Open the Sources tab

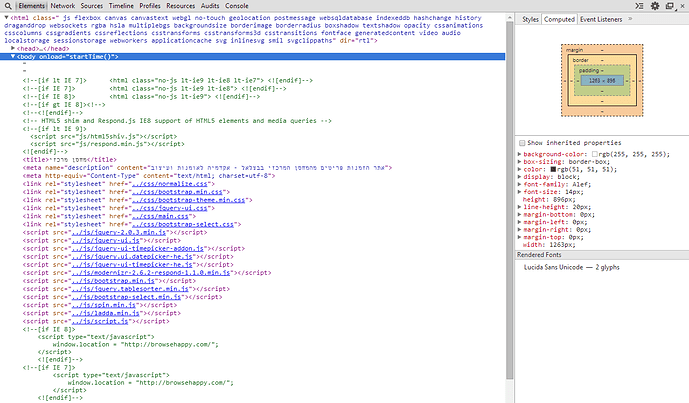[91, 6]
